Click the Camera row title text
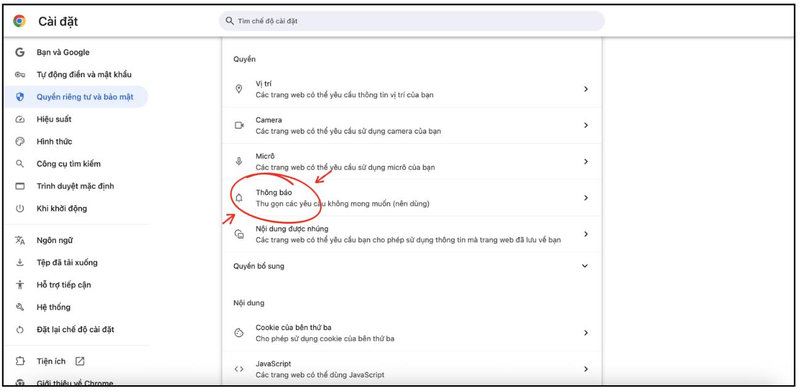This screenshot has height=392, width=800. coord(268,120)
